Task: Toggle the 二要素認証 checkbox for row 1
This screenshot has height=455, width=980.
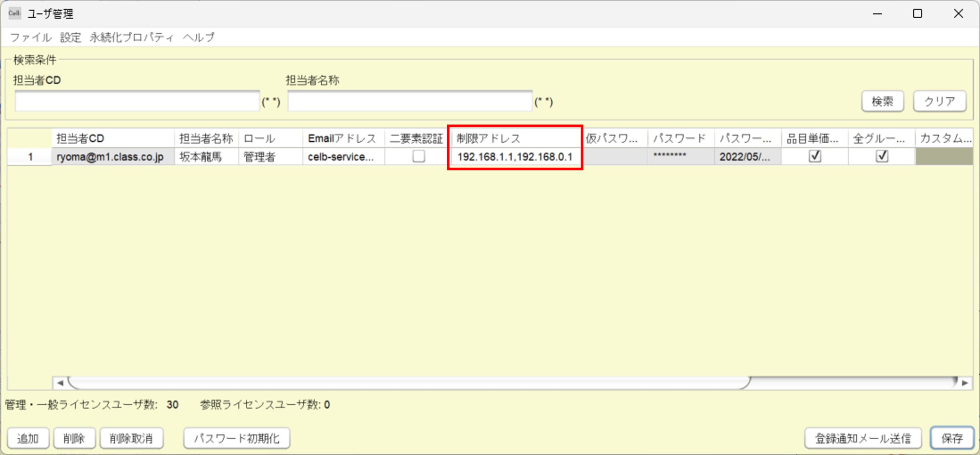Action: [418, 156]
